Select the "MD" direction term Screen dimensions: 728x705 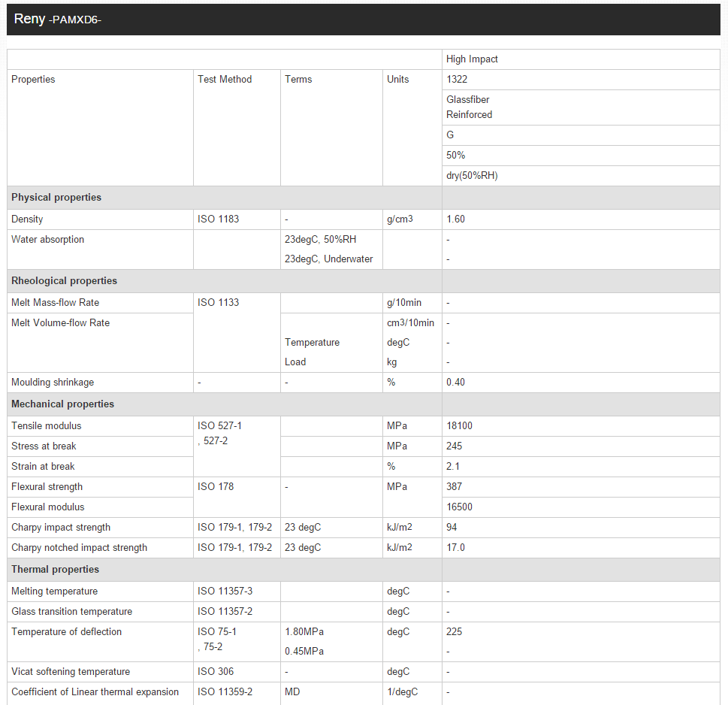pyautogui.click(x=292, y=692)
